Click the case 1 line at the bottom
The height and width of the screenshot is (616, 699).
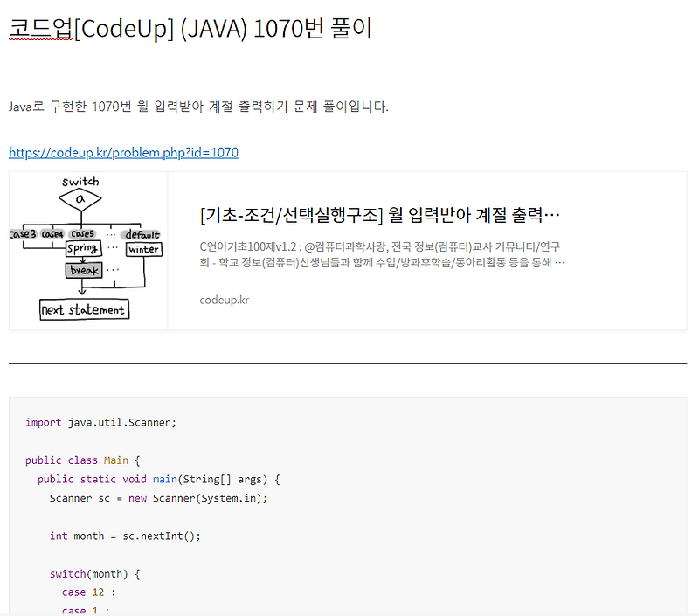[87, 610]
